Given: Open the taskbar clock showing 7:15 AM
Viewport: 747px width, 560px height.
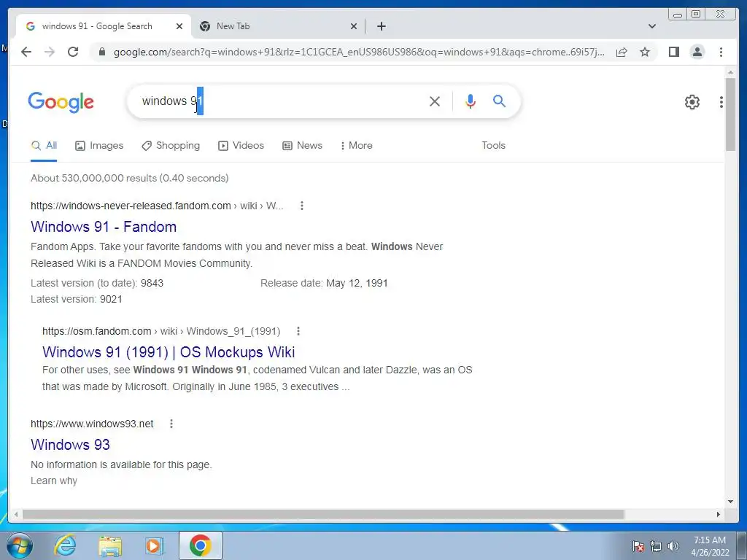Looking at the screenshot, I should (710, 546).
